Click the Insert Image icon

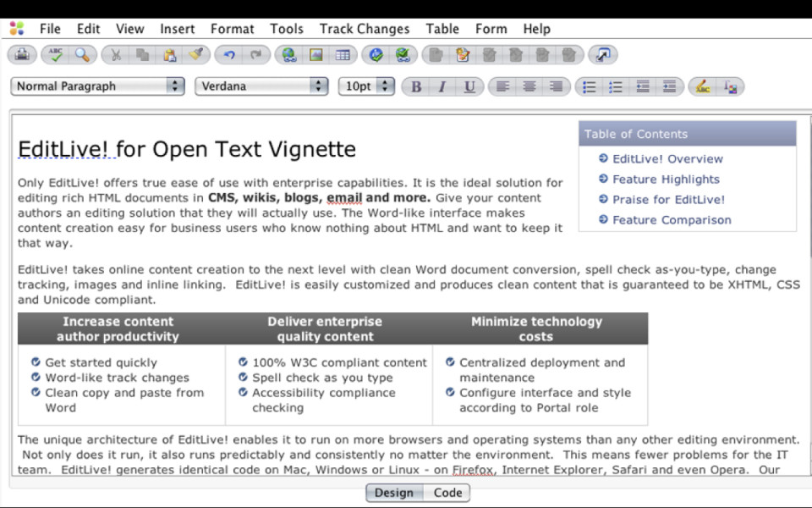tap(316, 55)
